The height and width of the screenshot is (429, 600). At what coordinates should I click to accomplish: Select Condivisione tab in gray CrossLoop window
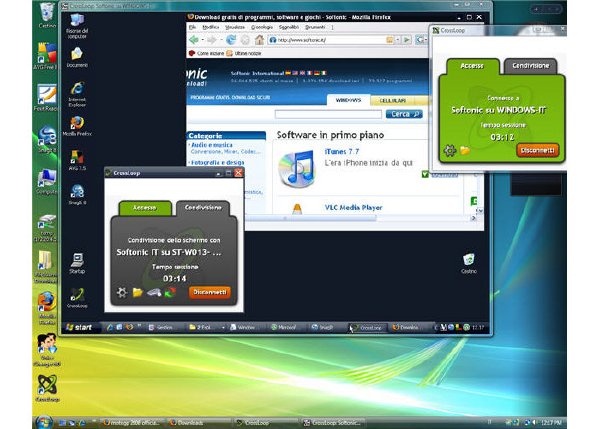203,208
